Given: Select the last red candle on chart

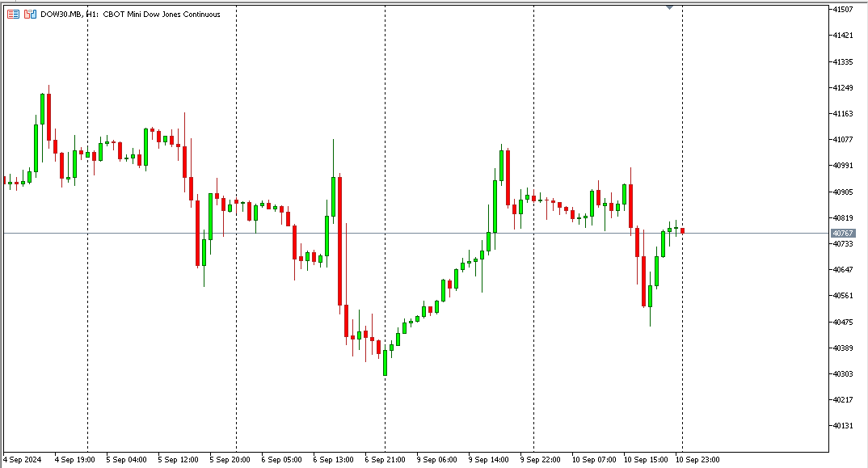Looking at the screenshot, I should coord(683,230).
